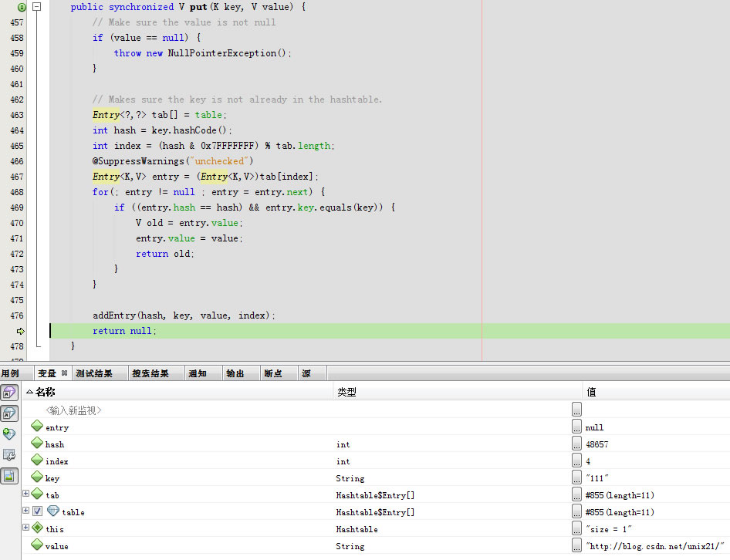Click the diamond icon of this variable
This screenshot has width=730, height=560.
tap(37, 528)
